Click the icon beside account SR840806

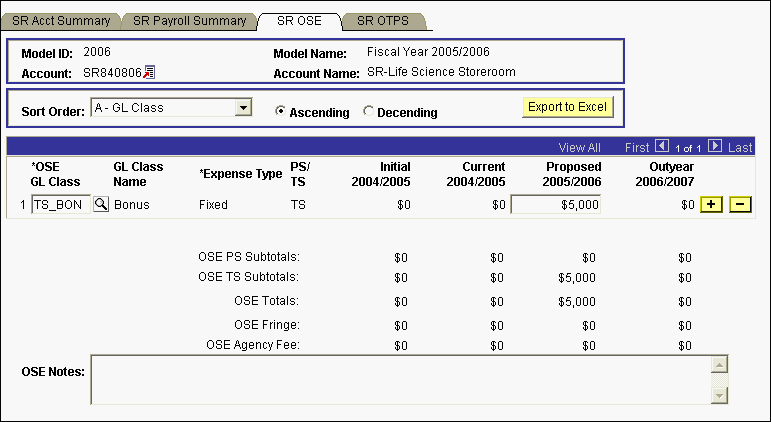[x=149, y=72]
